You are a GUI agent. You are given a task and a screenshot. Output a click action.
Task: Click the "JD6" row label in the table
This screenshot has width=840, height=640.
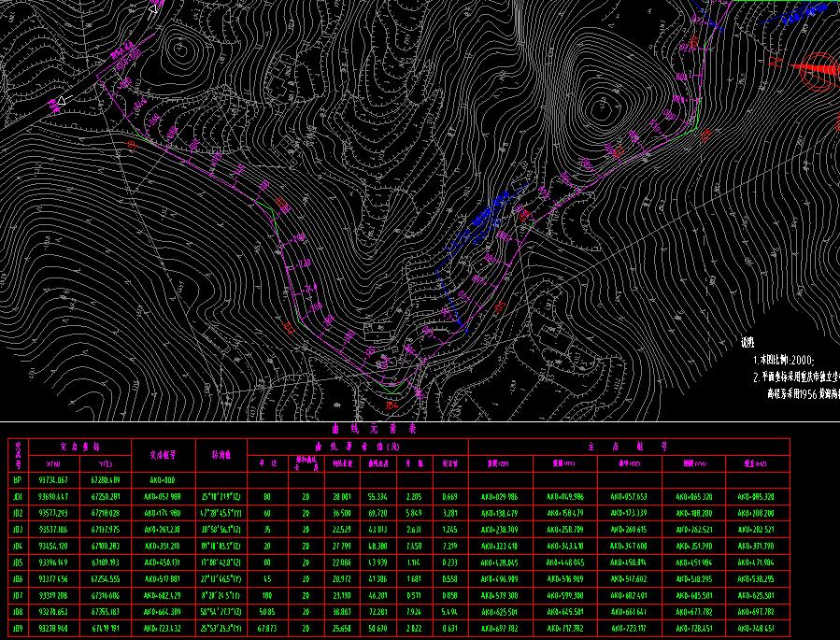point(18,579)
